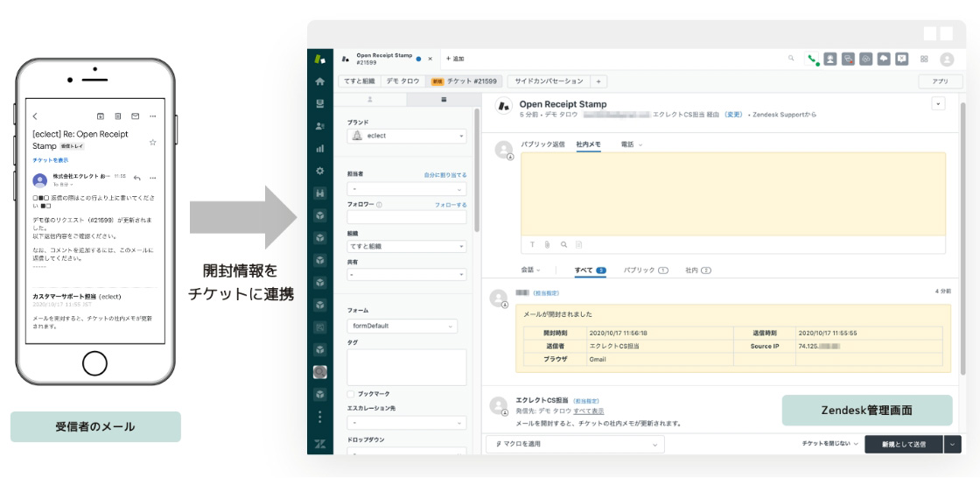The image size is (980, 478).
Task: Click the text formatting T icon
Action: 533,244
